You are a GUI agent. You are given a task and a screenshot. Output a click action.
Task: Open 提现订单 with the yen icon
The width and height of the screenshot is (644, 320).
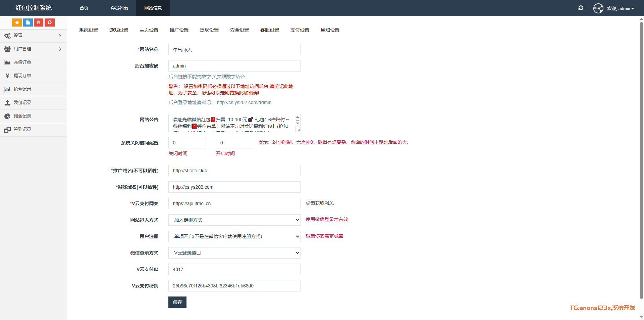pyautogui.click(x=22, y=76)
